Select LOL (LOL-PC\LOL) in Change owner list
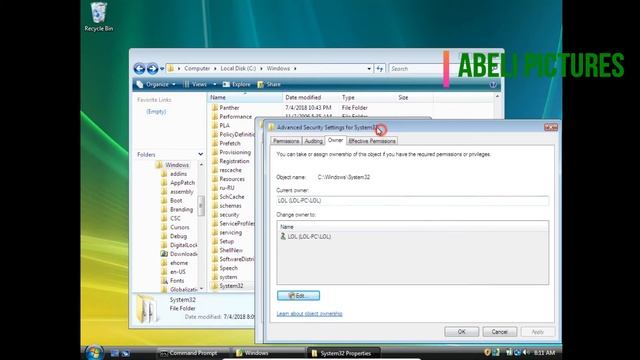The height and width of the screenshot is (360, 640). pos(306,236)
